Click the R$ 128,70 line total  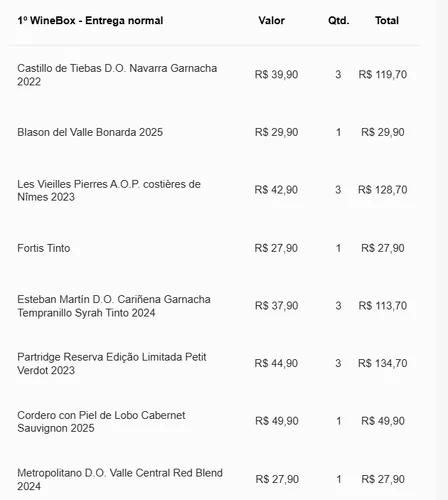(383, 190)
